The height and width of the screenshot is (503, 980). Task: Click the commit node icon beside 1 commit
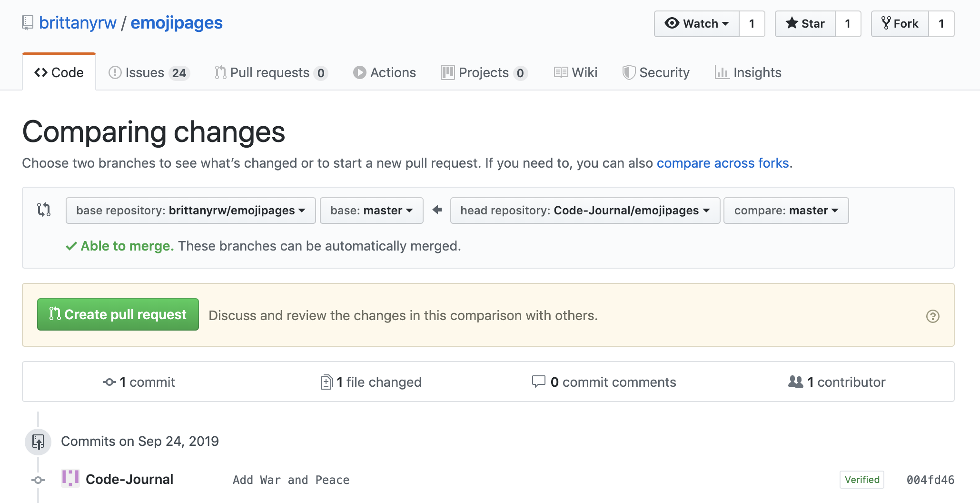point(109,382)
